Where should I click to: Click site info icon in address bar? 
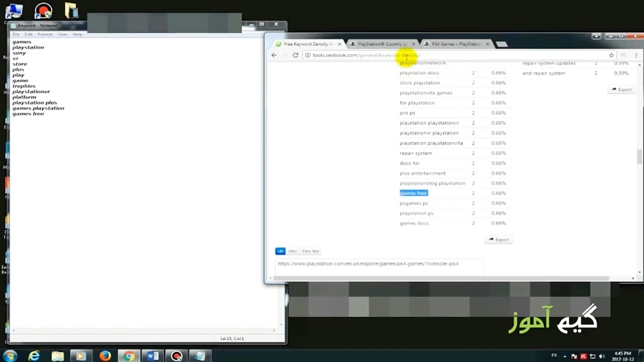(308, 55)
